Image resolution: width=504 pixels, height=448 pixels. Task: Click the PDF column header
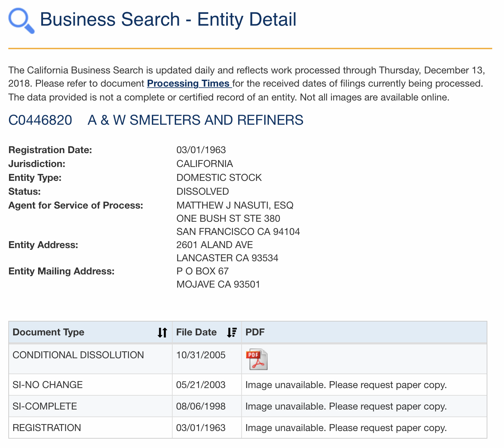255,332
